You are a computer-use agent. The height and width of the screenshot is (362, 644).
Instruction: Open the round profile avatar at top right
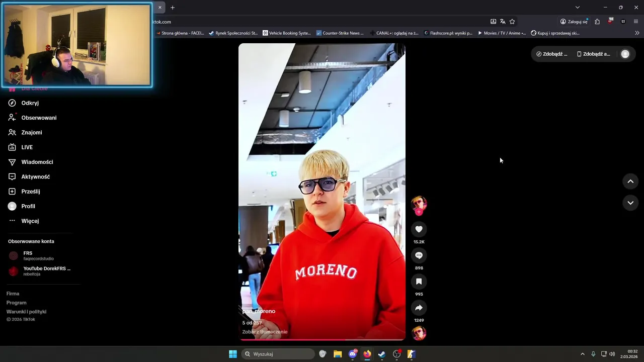625,54
